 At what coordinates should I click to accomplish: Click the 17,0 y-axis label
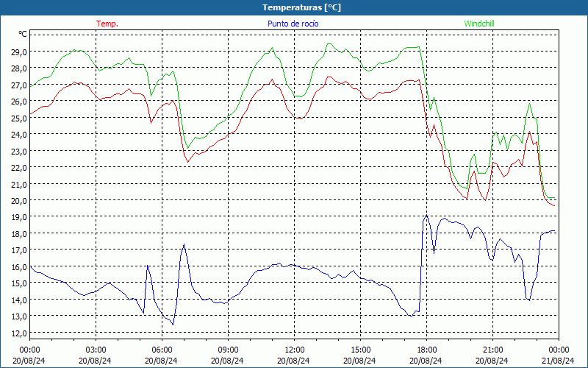pyautogui.click(x=19, y=250)
